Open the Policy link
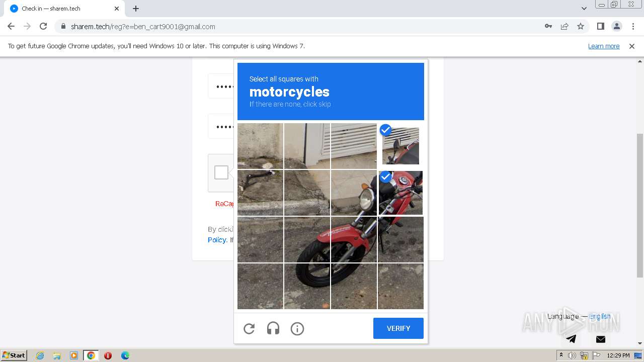 coord(217,240)
